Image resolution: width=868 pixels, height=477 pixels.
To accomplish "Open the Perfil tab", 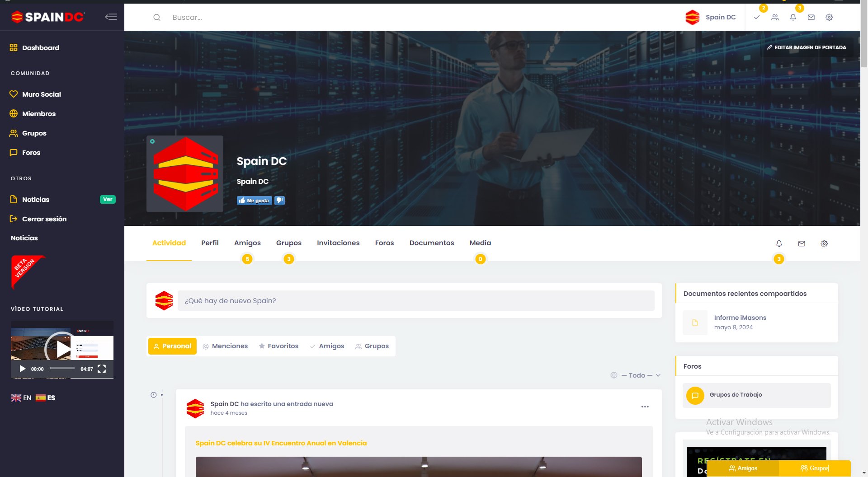I will 210,243.
